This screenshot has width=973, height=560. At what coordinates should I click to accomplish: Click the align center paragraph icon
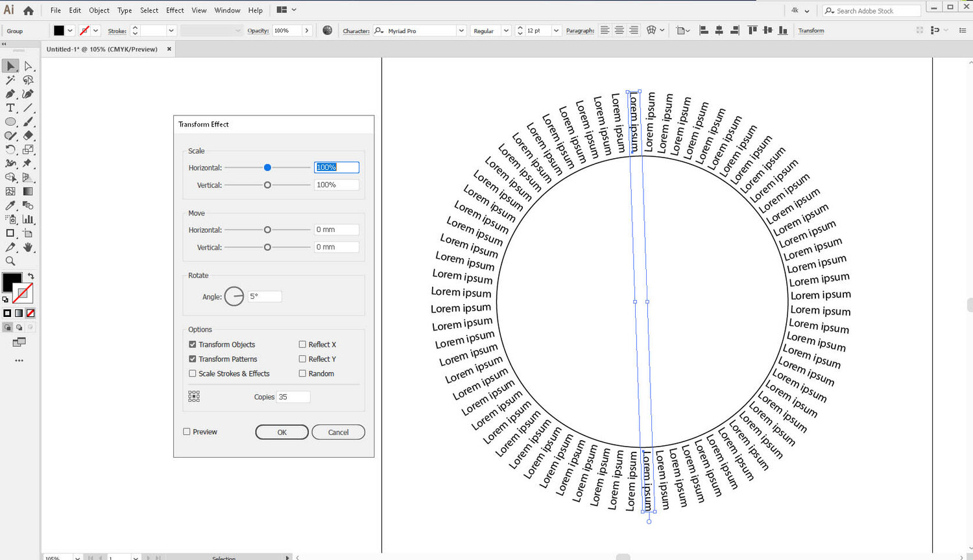tap(619, 30)
